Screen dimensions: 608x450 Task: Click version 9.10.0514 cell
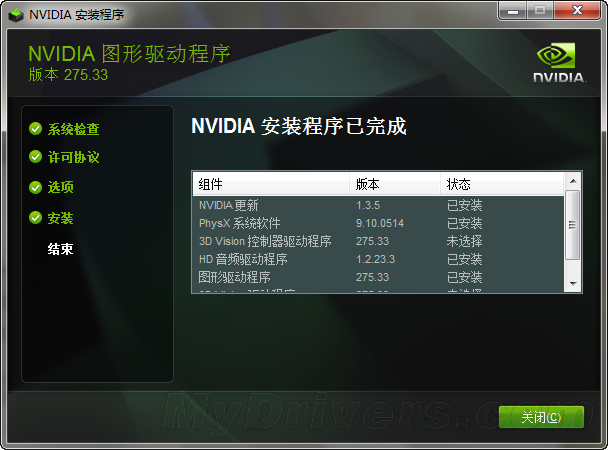[380, 223]
